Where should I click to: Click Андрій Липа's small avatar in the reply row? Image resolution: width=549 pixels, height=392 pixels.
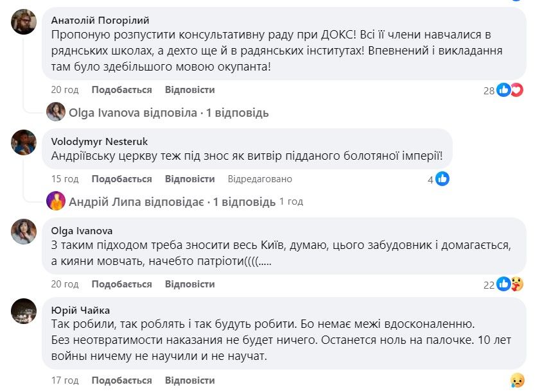click(x=55, y=201)
